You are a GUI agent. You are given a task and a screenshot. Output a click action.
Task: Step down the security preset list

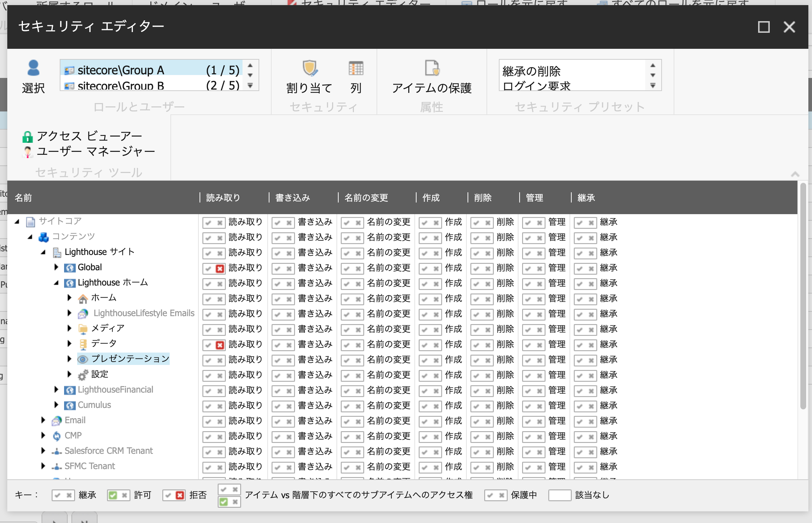[x=653, y=75]
